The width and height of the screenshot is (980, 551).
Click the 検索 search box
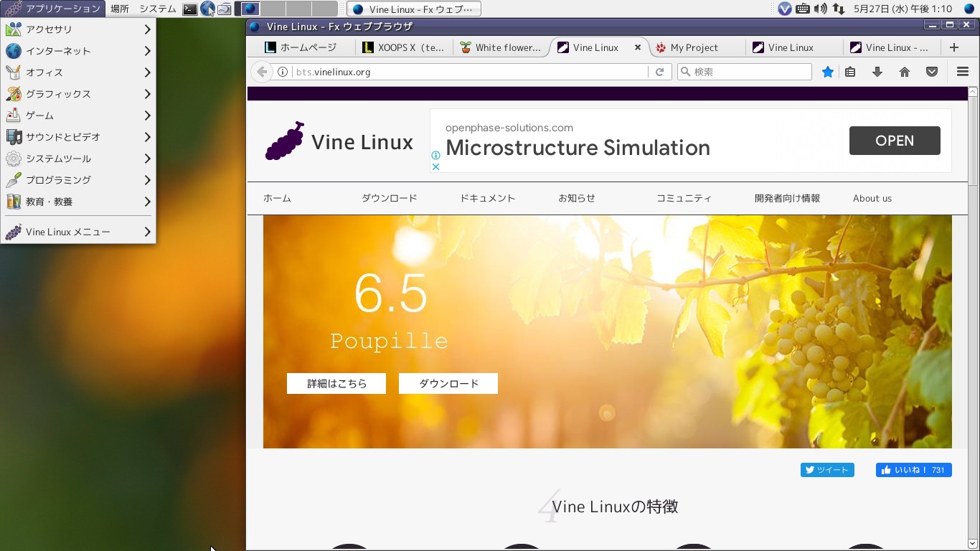(x=745, y=72)
